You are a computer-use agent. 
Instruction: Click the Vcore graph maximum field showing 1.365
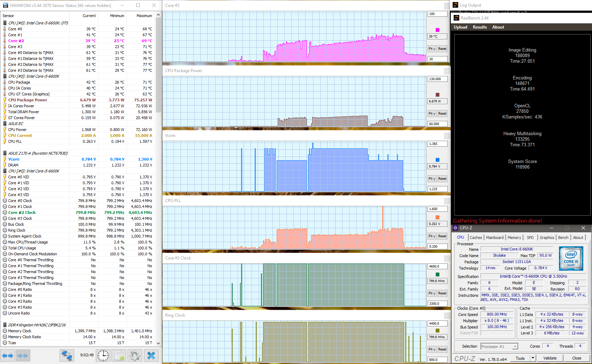coord(438,144)
